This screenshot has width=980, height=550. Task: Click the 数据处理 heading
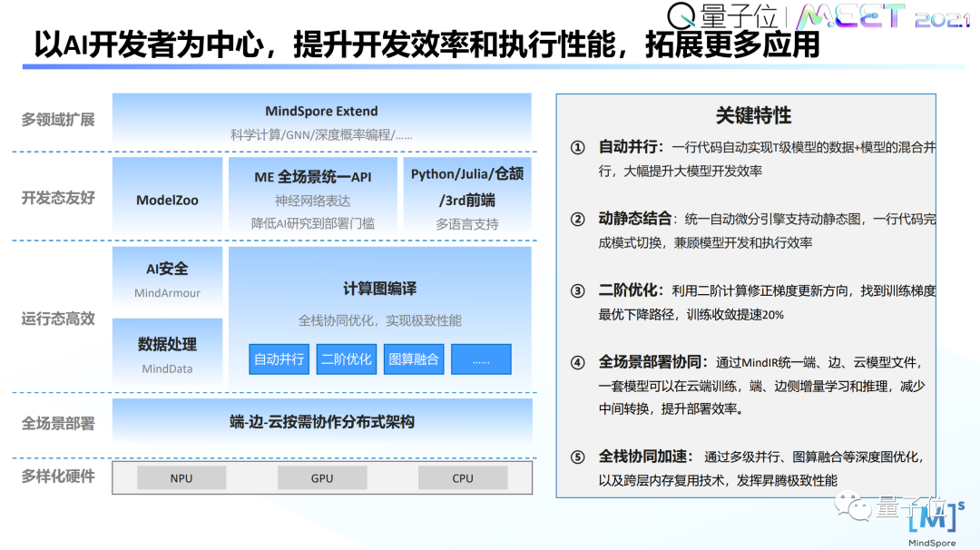pos(167,344)
